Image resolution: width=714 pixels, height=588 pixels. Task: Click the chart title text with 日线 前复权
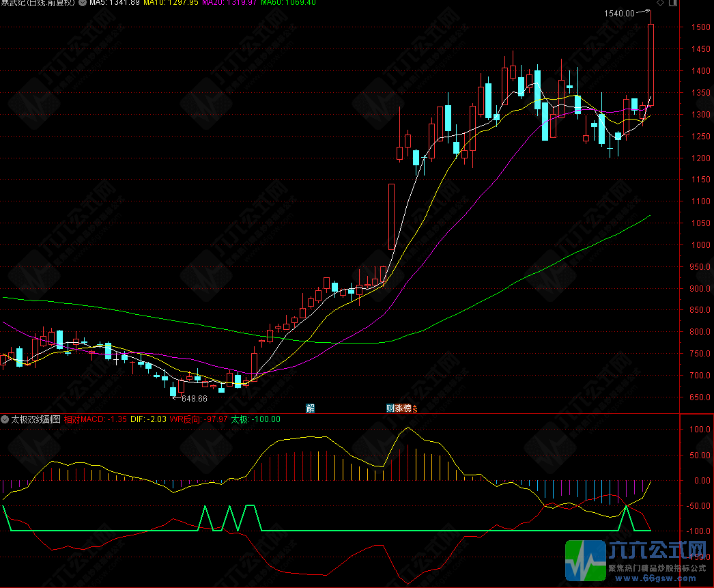click(38, 2)
